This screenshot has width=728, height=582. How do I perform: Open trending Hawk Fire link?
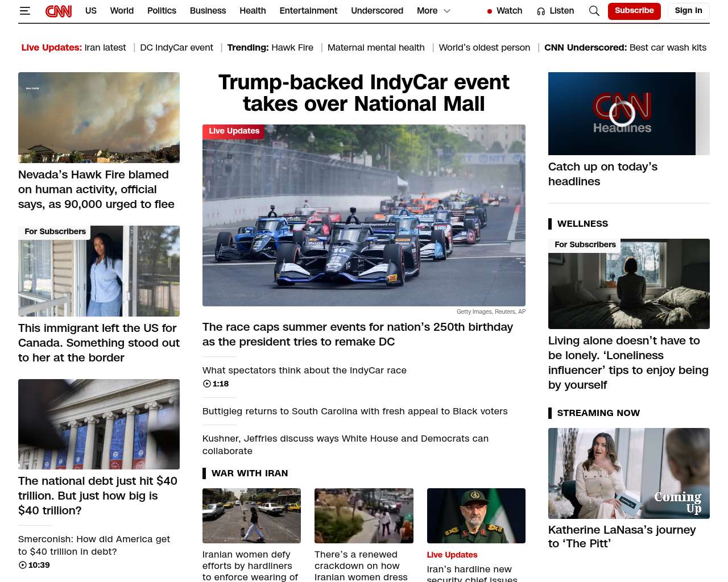click(x=292, y=48)
